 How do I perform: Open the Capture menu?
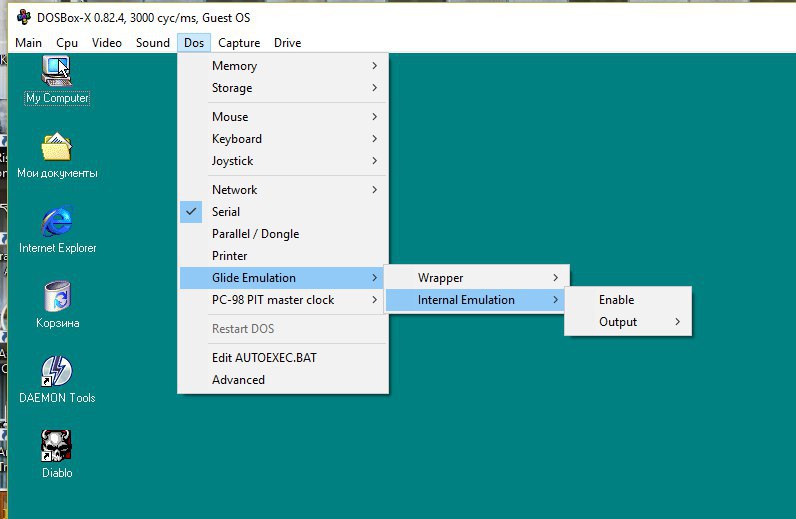239,43
